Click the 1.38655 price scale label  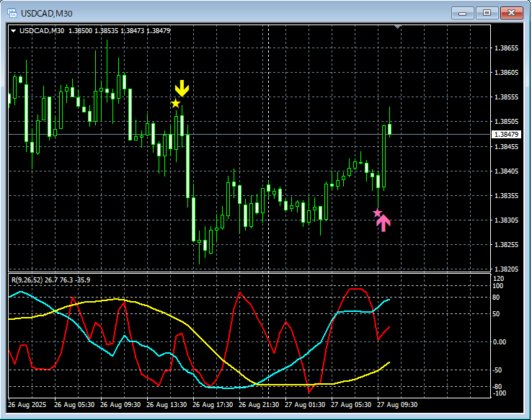coord(506,48)
